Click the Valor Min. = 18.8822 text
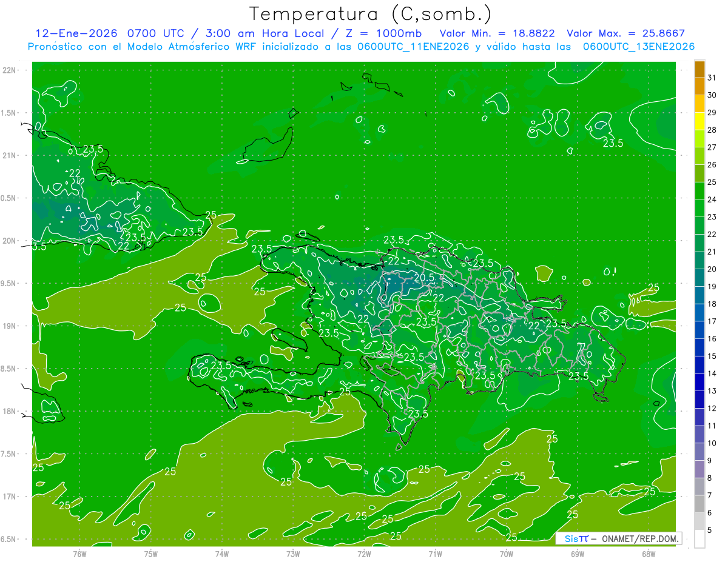Viewport: 728px width, 562px height. tap(497, 33)
